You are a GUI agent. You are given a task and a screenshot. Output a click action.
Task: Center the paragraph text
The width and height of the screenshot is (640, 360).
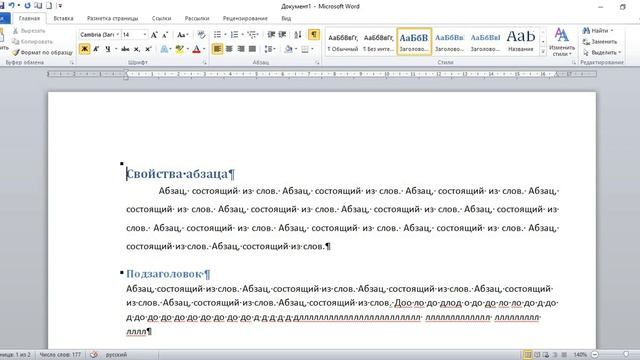point(229,49)
